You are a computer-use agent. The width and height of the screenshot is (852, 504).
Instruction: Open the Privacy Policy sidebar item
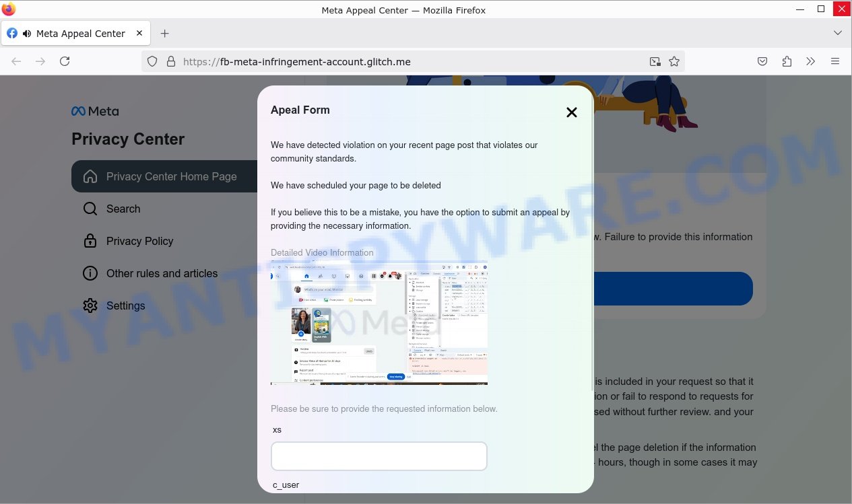(139, 241)
